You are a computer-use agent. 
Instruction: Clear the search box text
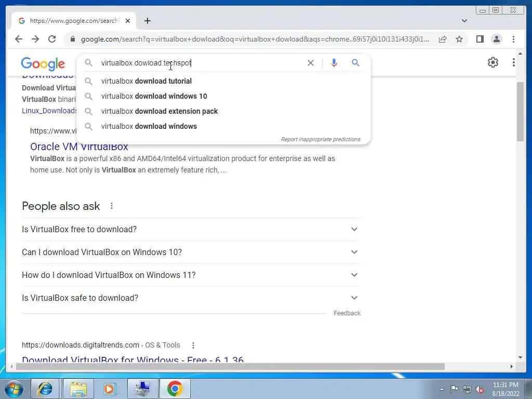coord(311,63)
